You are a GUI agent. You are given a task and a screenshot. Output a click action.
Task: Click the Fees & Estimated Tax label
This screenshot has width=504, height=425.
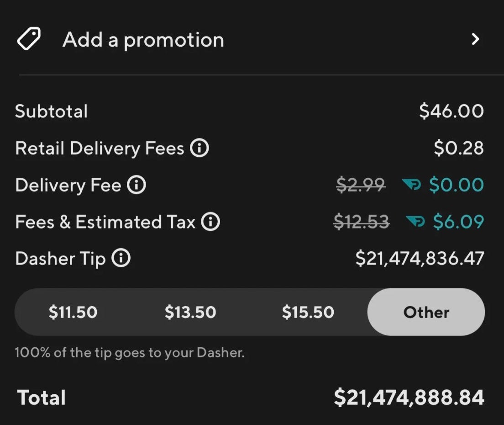(105, 222)
